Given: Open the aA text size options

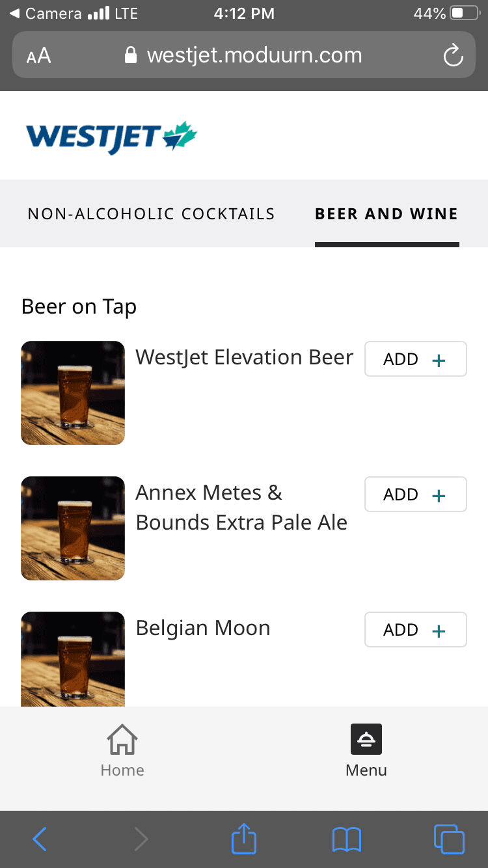Looking at the screenshot, I should coord(38,56).
